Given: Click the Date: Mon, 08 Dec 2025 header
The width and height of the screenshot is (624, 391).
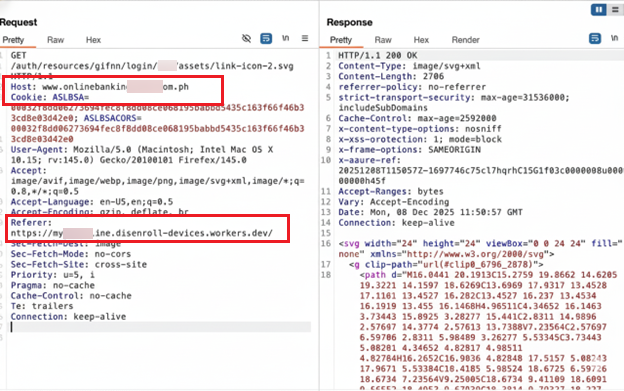Looking at the screenshot, I should pos(430,212).
